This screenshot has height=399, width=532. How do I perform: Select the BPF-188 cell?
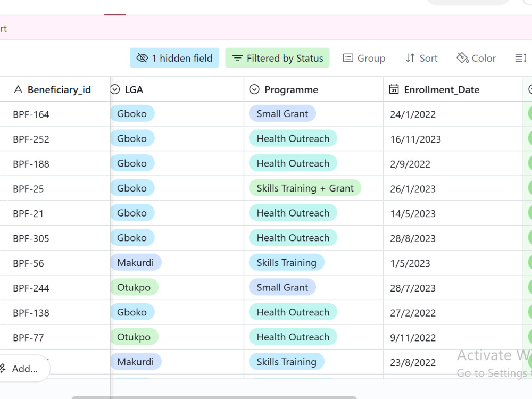(55, 163)
